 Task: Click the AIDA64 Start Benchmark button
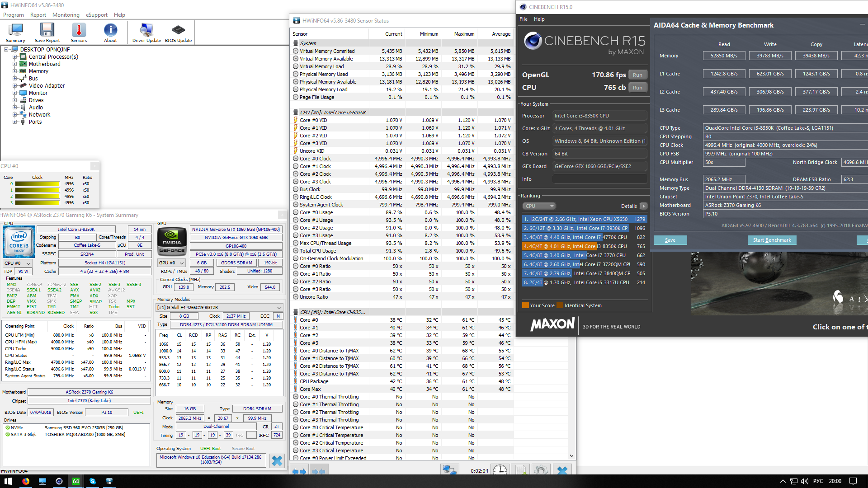[772, 240]
